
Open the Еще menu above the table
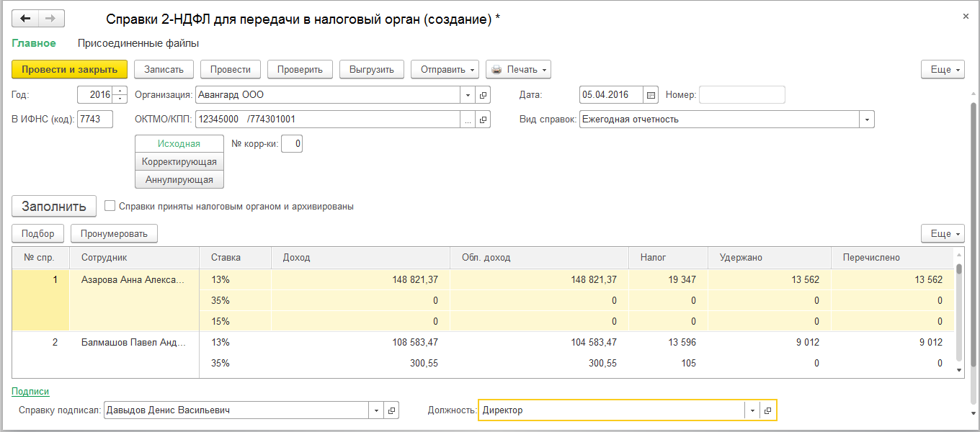tap(943, 233)
